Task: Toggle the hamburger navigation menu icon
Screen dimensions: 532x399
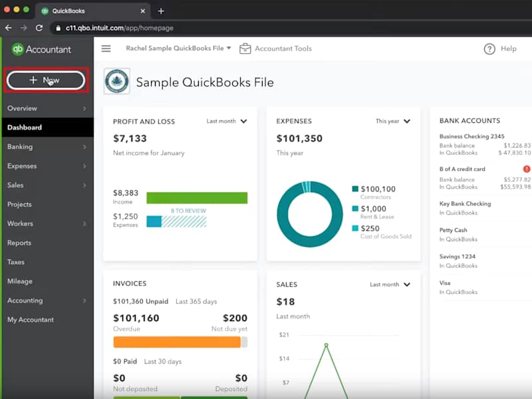Action: pyautogui.click(x=106, y=49)
